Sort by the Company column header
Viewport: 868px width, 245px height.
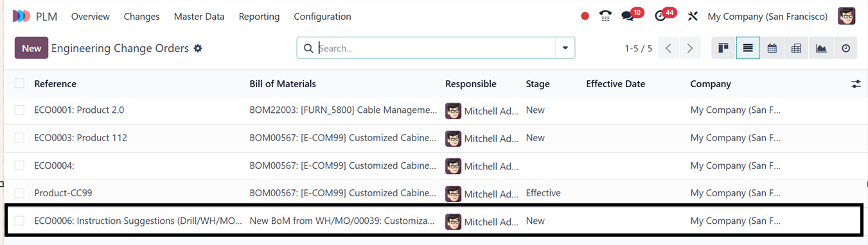(711, 84)
